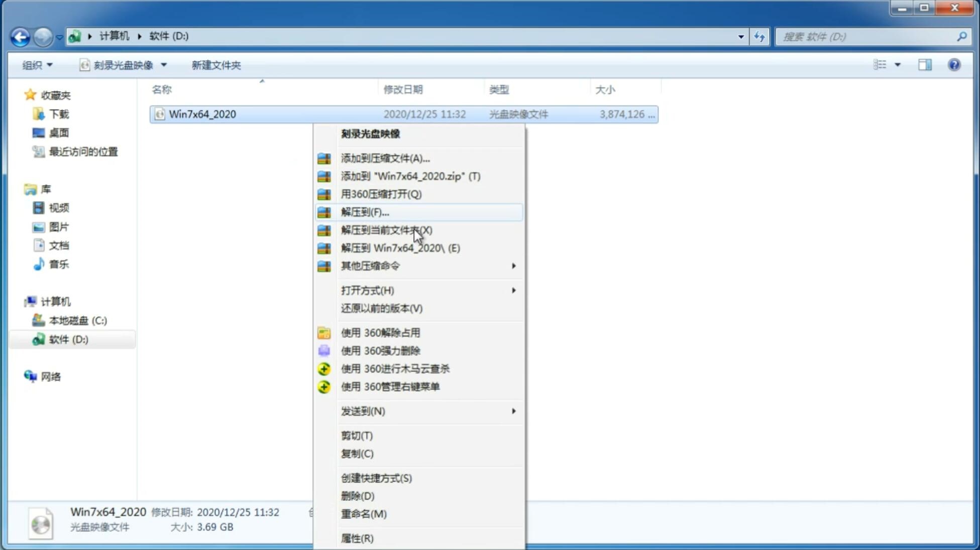Viewport: 980px width, 550px height.
Task: Click 搜索软件 search input field
Action: click(x=868, y=36)
